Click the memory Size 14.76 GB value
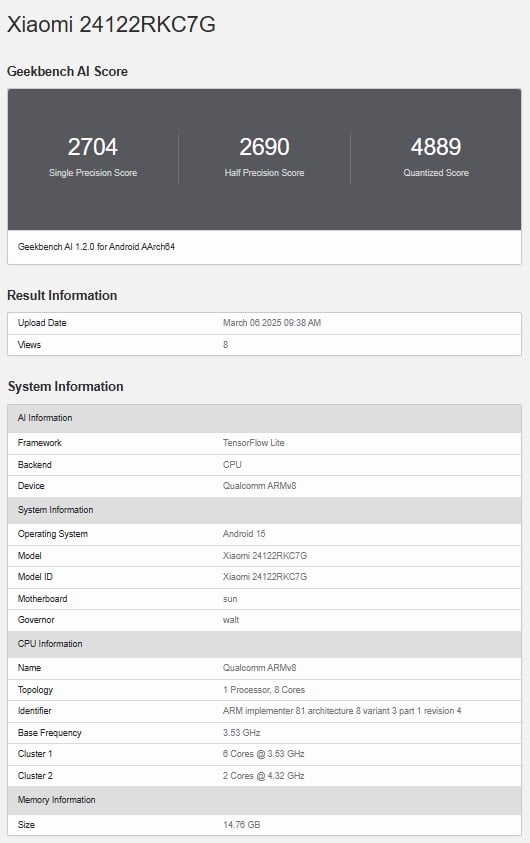This screenshot has width=530, height=843. point(241,825)
